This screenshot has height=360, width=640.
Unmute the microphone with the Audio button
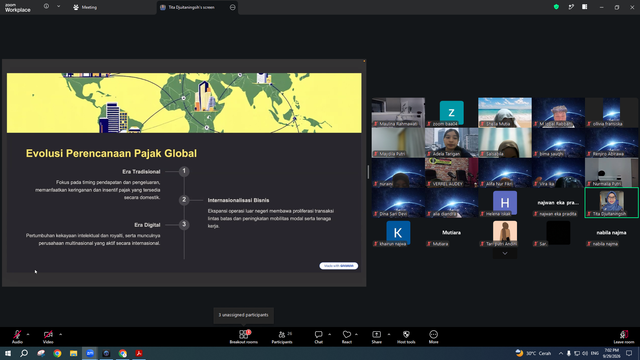click(17, 337)
